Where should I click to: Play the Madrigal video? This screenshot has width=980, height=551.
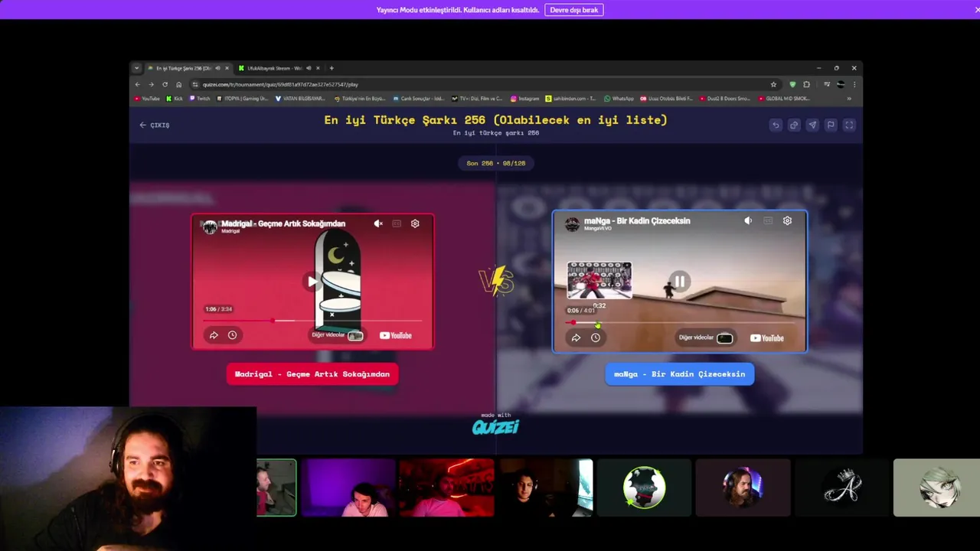312,281
